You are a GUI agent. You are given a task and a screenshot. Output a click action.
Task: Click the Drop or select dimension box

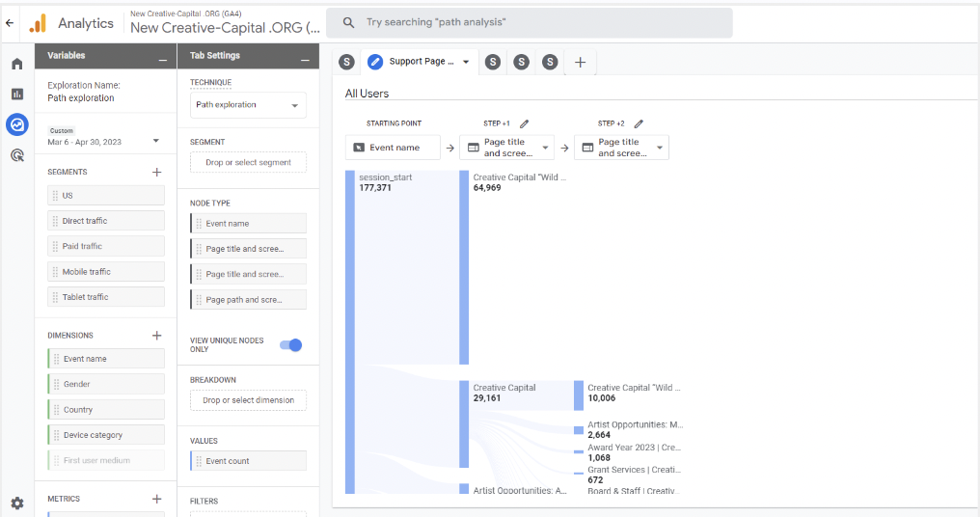click(x=248, y=400)
